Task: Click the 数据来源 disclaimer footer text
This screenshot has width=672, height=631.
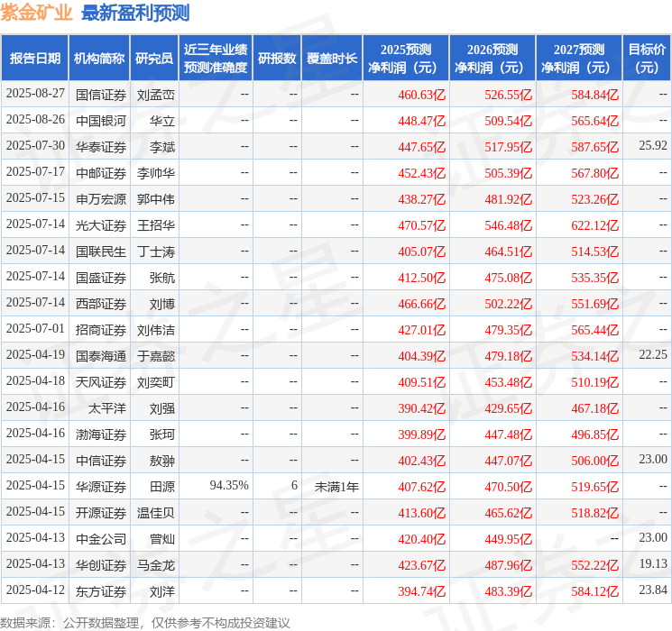Action: point(145,623)
